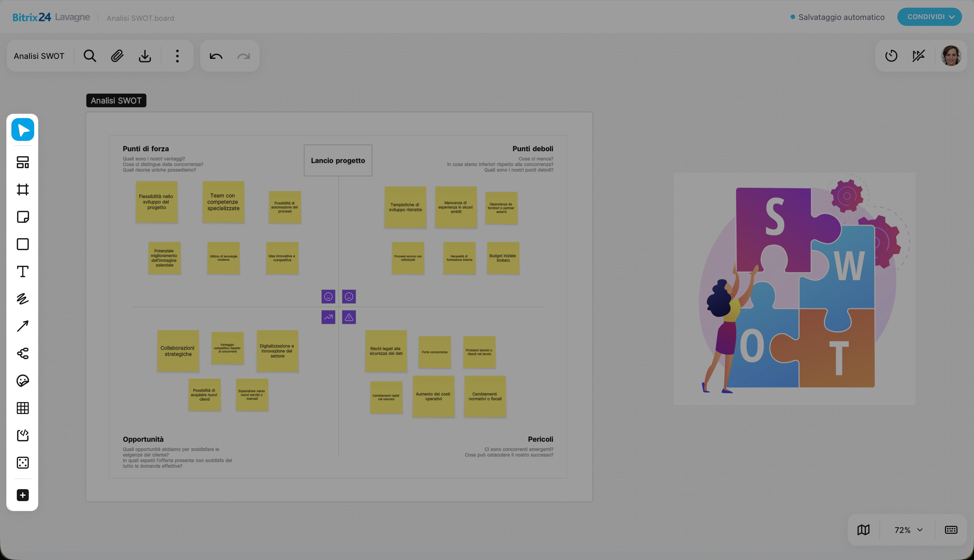
Task: Activate the text tool
Action: click(23, 271)
